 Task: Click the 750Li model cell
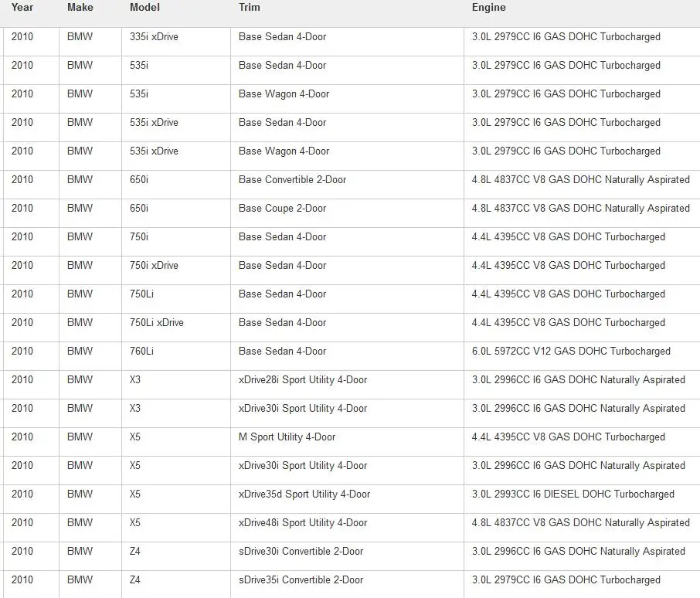[x=141, y=294]
